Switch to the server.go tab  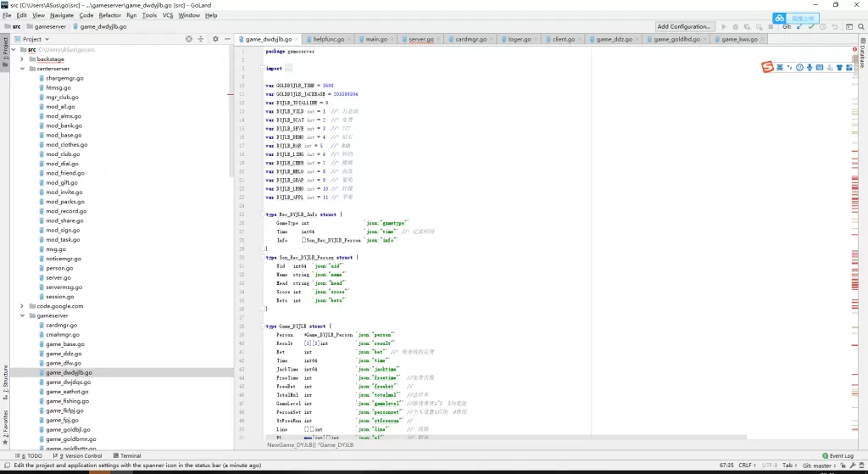[420, 39]
